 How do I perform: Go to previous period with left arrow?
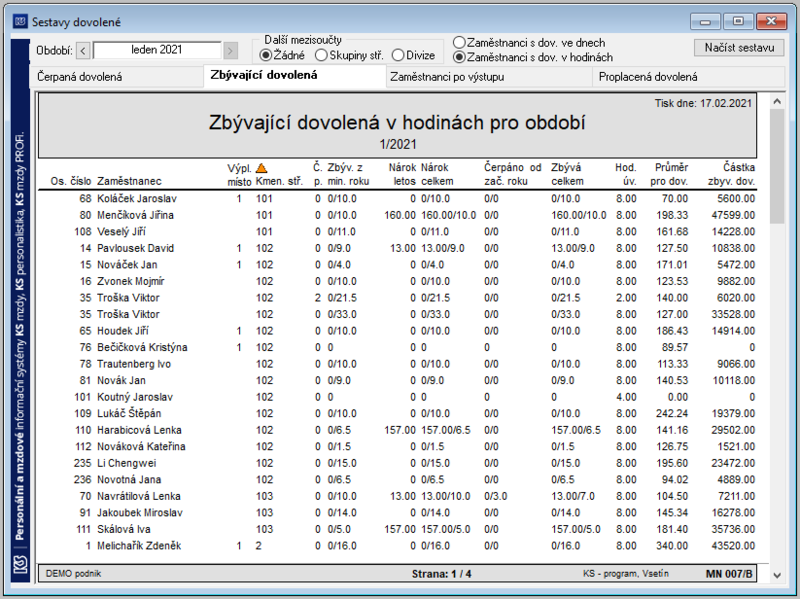pyautogui.click(x=84, y=51)
